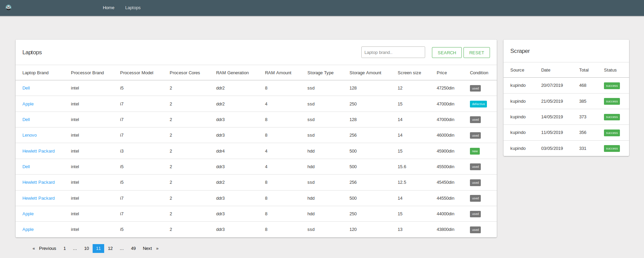The image size is (644, 258).
Task: Click the defective condition badge
Action: [478, 104]
